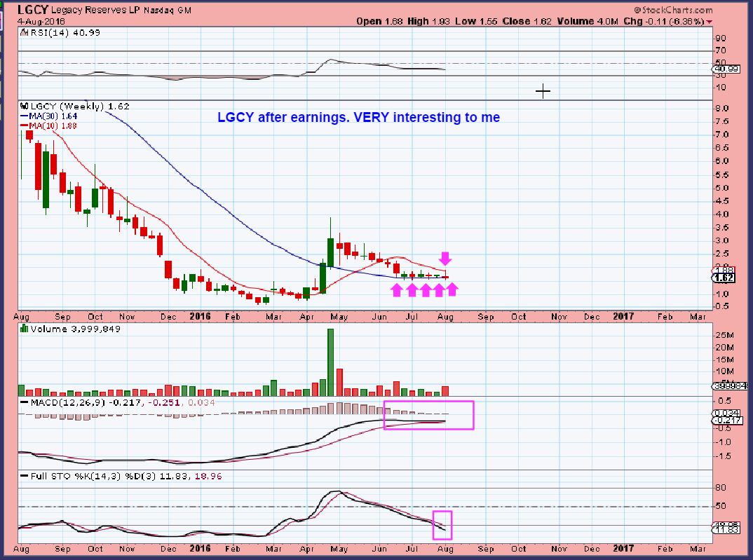Click the candlestick icon beside LGCY (Weekly)
753x560 pixels.
(x=25, y=107)
